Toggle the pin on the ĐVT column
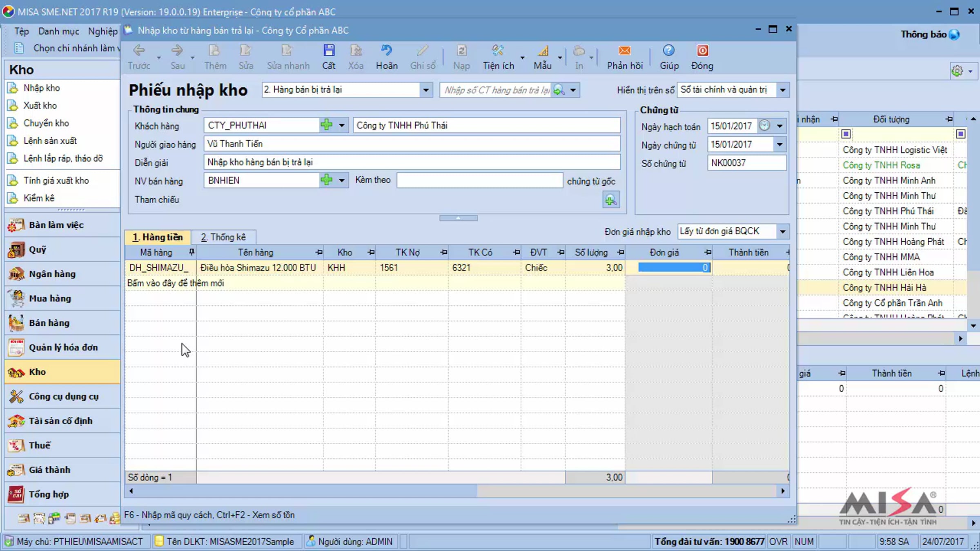 point(561,252)
